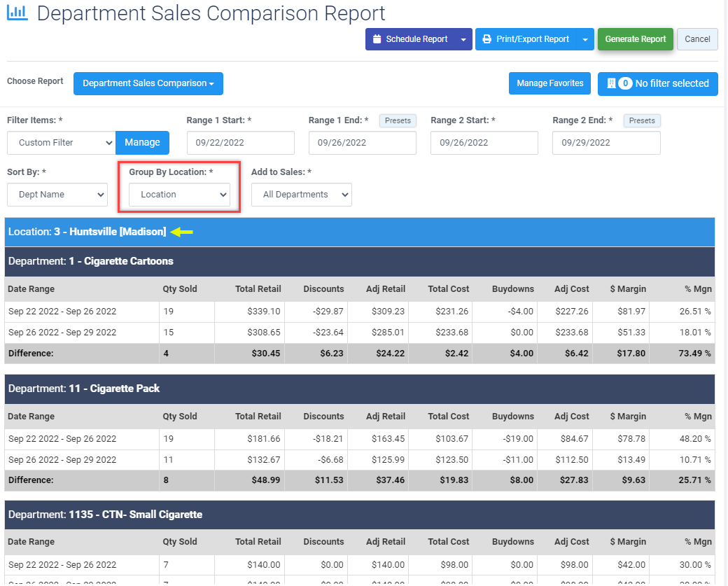The height and width of the screenshot is (586, 728).
Task: Focus the Range 1 End date field
Action: point(362,143)
